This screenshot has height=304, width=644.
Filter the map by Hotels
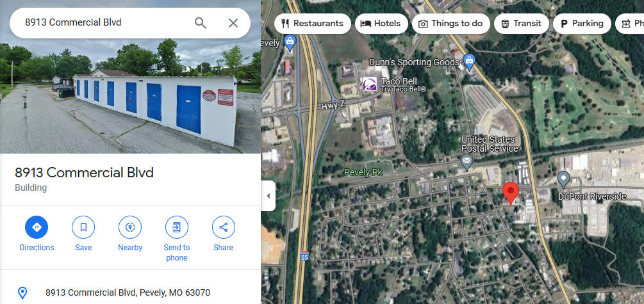381,24
